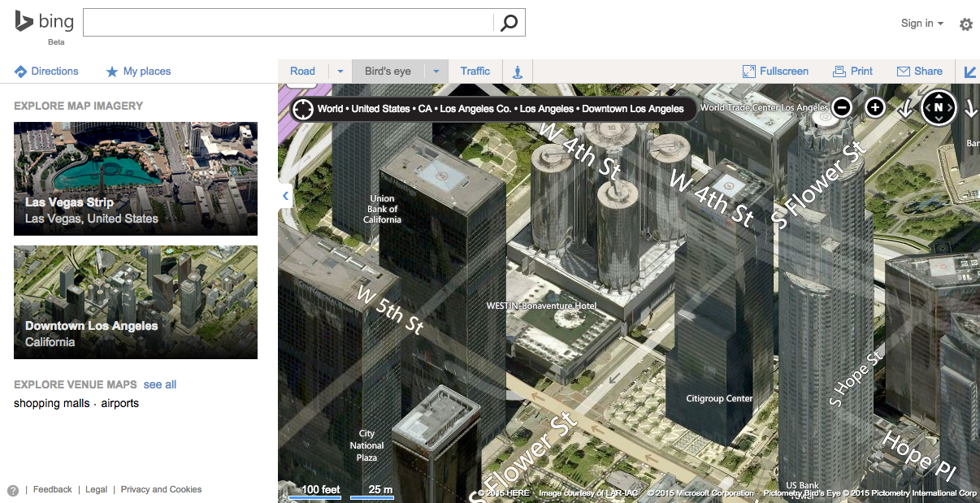Click the search magnifier icon
The height and width of the screenshot is (503, 980).
click(x=510, y=23)
